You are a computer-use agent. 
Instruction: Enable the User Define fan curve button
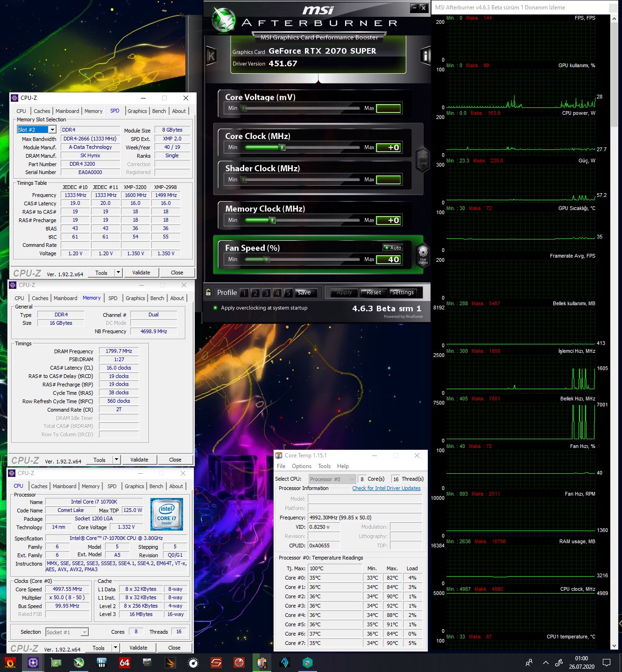coord(423,255)
